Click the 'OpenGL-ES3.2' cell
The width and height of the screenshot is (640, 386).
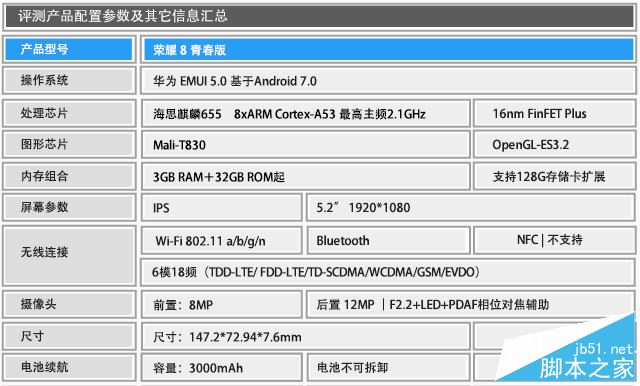(x=554, y=144)
